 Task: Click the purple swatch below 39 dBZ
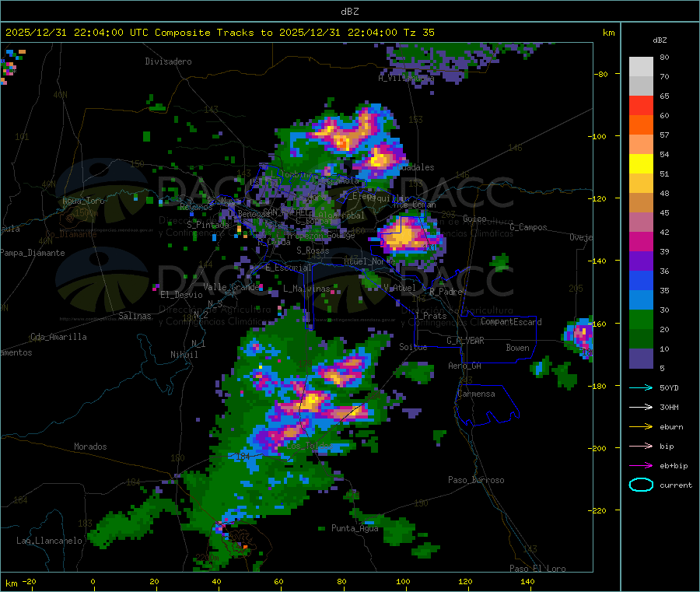click(641, 261)
